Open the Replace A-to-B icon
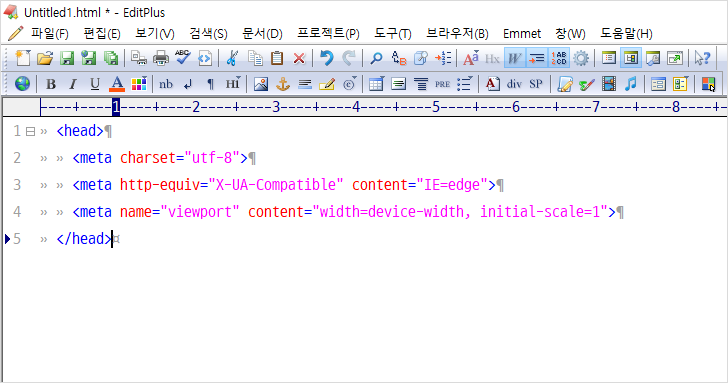This screenshot has height=383, width=728. [x=399, y=58]
